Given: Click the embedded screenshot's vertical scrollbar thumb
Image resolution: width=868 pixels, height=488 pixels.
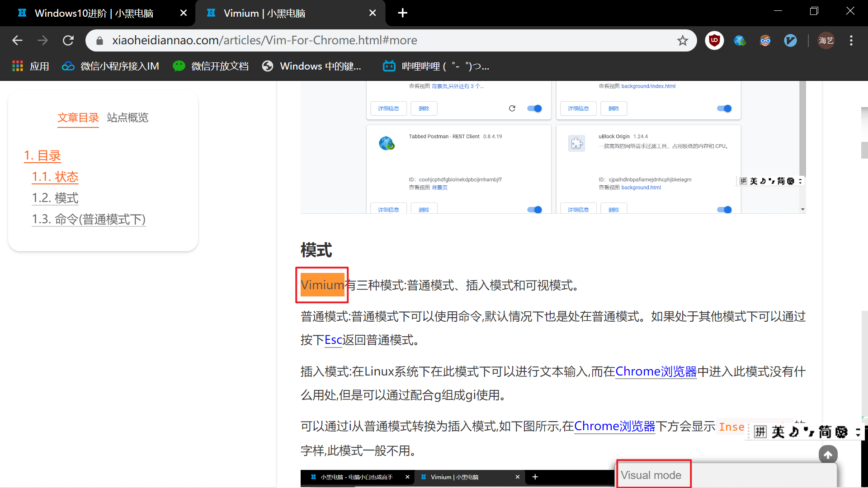Looking at the screenshot, I should [x=802, y=129].
